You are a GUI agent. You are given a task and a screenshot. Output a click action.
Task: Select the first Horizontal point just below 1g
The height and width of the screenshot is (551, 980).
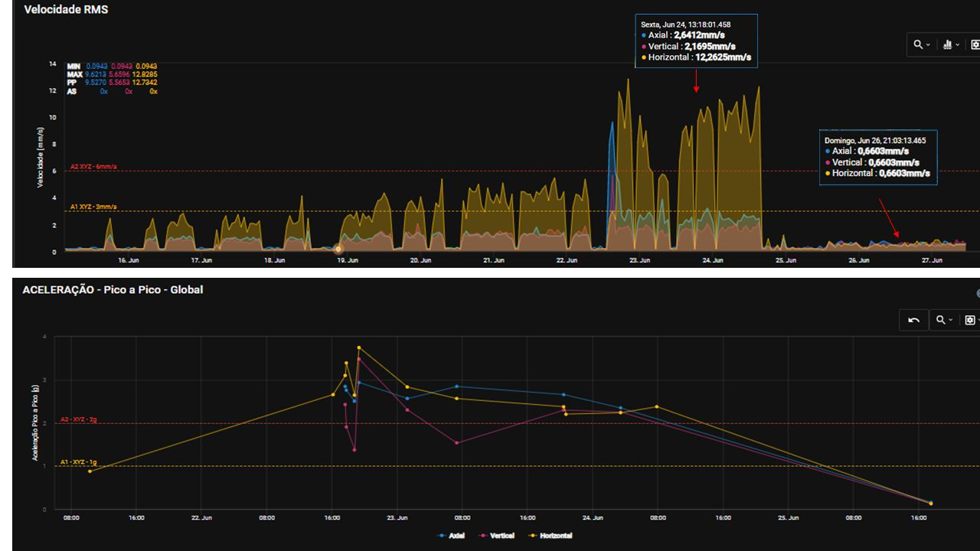pyautogui.click(x=90, y=471)
